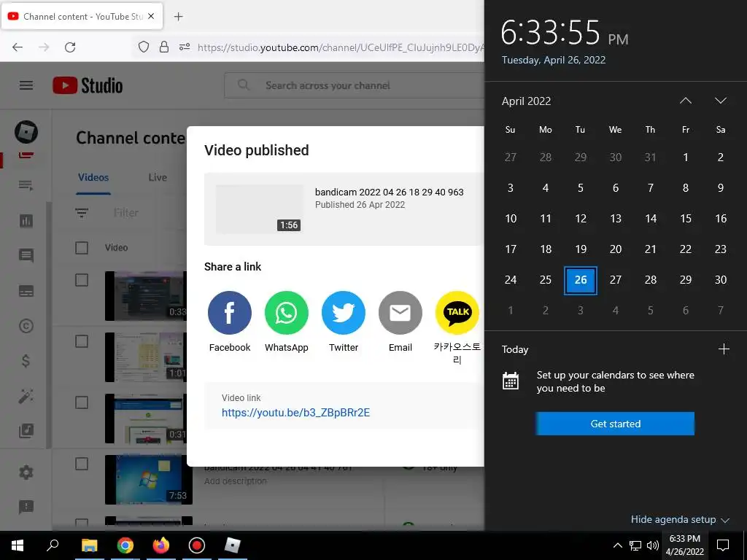The height and width of the screenshot is (560, 747).
Task: Click the browser address bar URL
Action: point(341,47)
